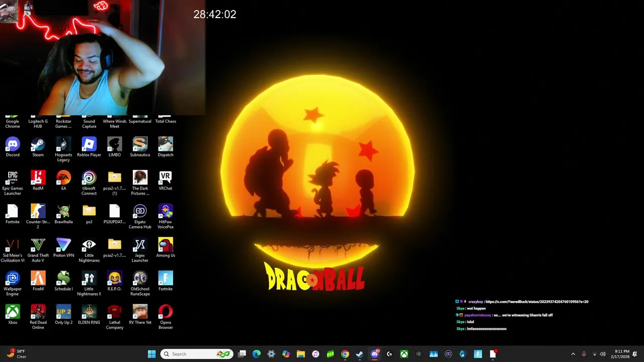The height and width of the screenshot is (362, 644).
Task: Open Epic Games Launcher shortcut
Action: point(13,184)
